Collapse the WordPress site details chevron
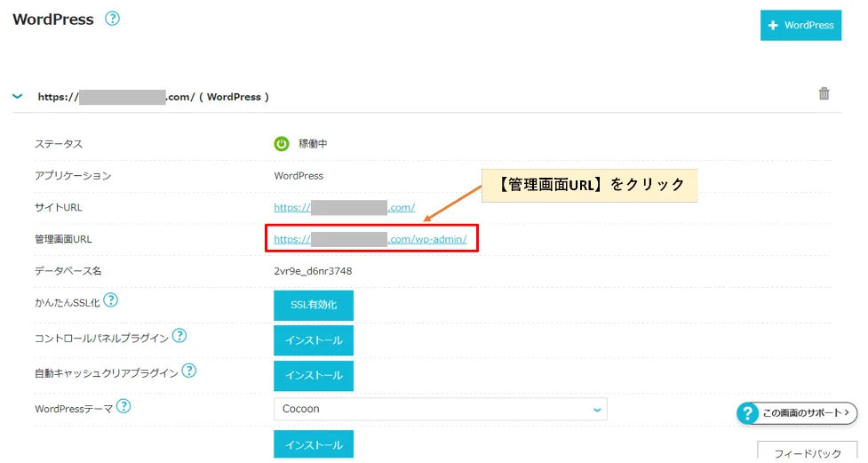Viewport: 868px width, 463px height. click(18, 96)
